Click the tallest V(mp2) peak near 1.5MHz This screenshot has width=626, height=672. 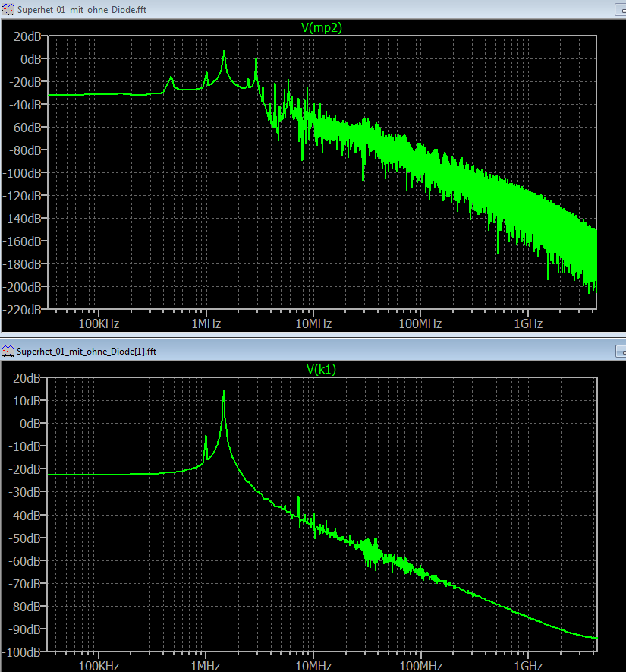tap(224, 52)
